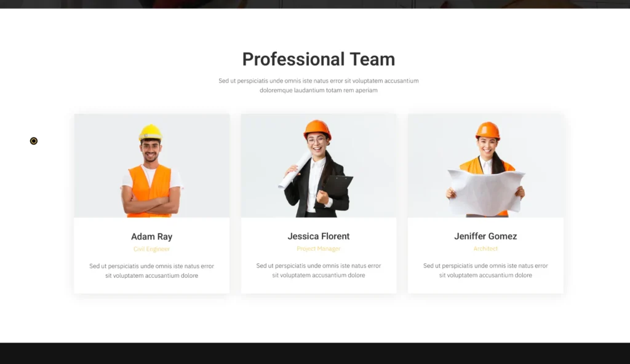630x364 pixels.
Task: Click the small black circle marker on left
Action: click(x=34, y=141)
